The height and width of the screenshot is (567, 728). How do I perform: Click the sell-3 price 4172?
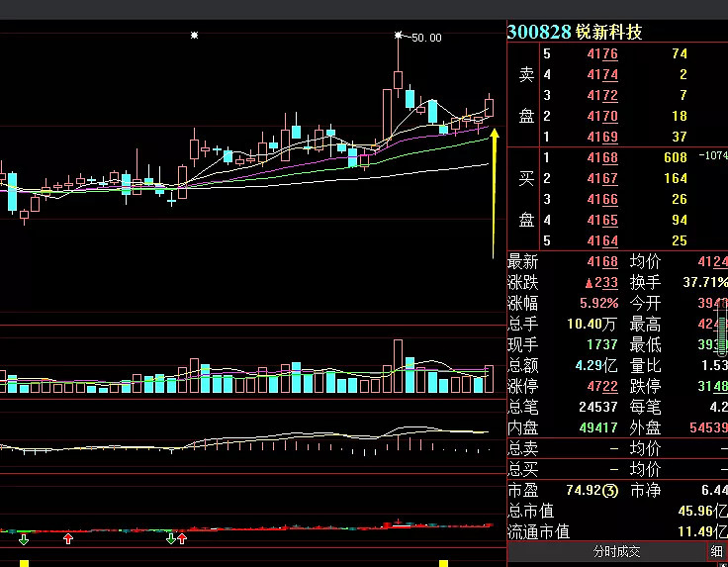(602, 96)
